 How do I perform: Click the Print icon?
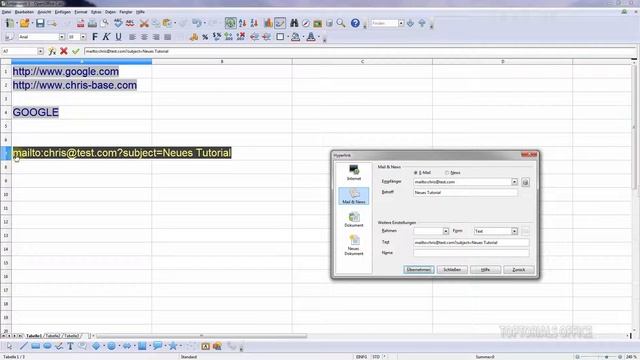pos(92,23)
